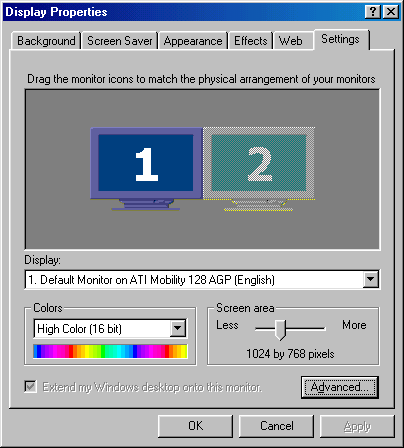
Task: Click the High Color (16 bit) combo box
Action: 110,329
